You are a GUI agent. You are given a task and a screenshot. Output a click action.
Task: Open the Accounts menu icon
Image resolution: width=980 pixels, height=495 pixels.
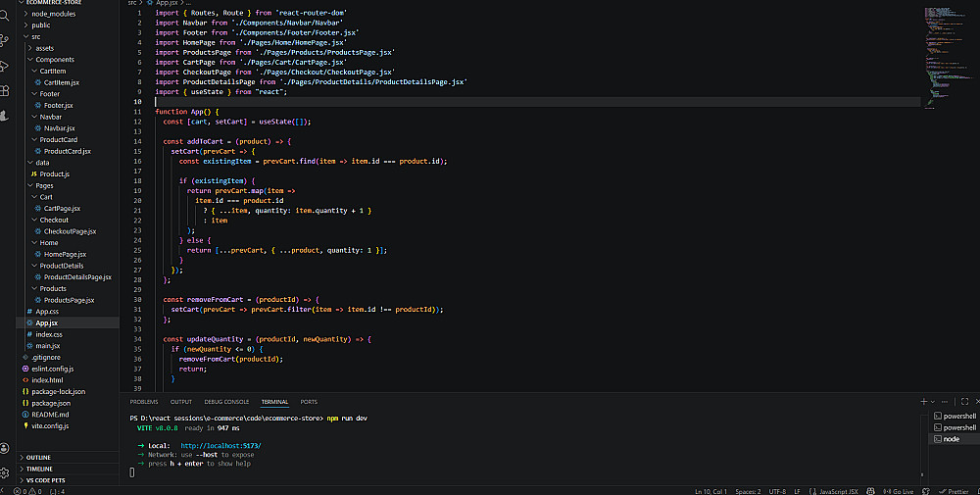pyautogui.click(x=5, y=449)
